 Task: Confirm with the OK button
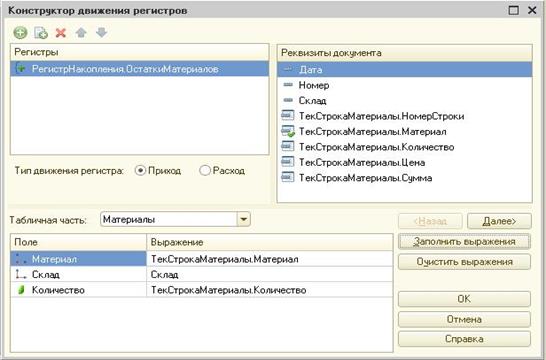tap(464, 299)
